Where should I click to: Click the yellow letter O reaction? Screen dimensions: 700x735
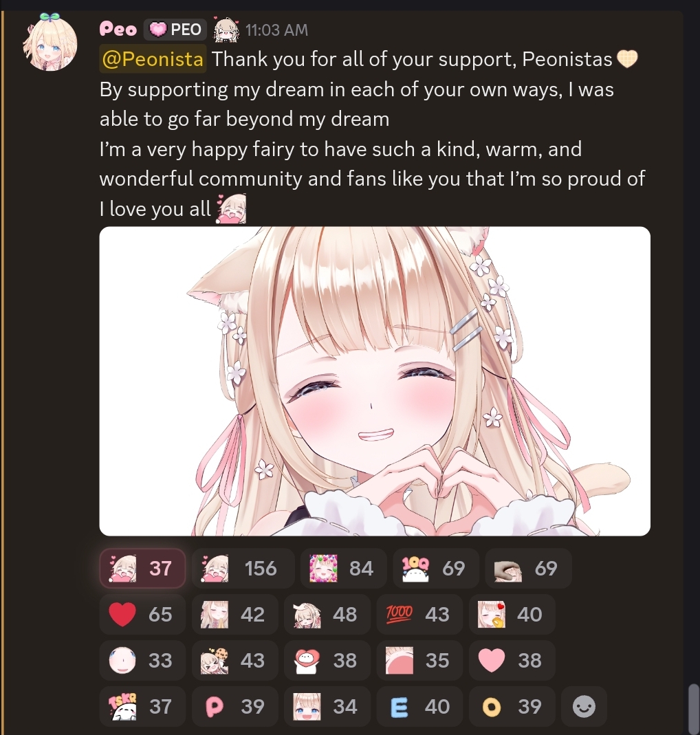(x=512, y=706)
